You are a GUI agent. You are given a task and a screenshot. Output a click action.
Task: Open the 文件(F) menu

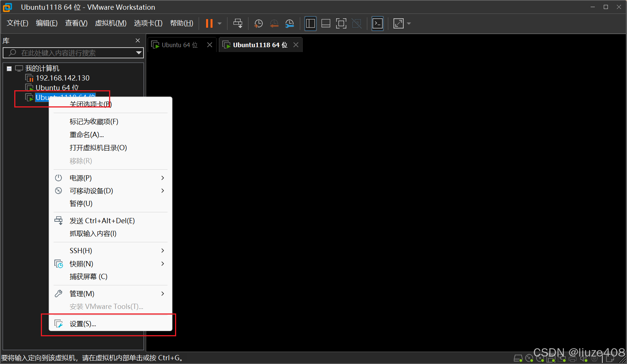point(18,23)
